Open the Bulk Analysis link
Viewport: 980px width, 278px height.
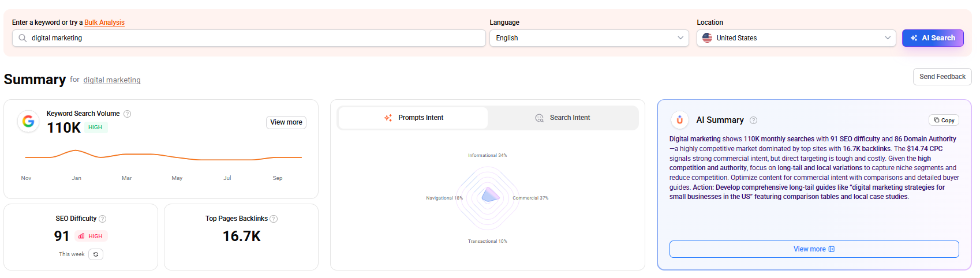(x=104, y=22)
